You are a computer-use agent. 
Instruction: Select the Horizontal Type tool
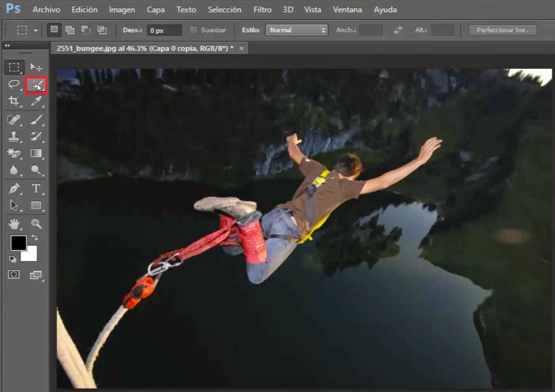36,188
